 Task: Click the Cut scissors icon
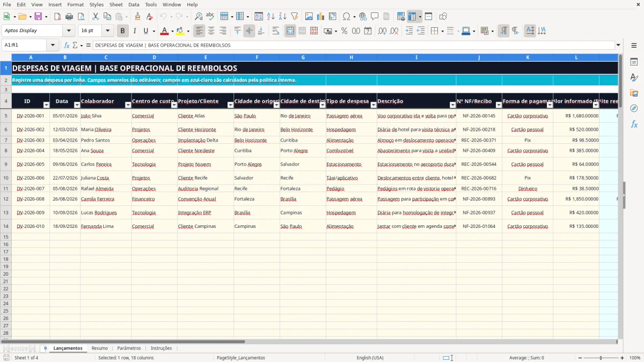(x=96, y=16)
